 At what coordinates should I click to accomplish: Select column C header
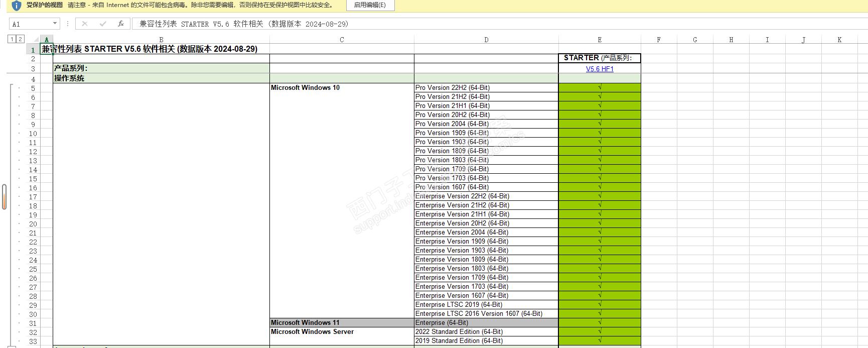point(342,40)
